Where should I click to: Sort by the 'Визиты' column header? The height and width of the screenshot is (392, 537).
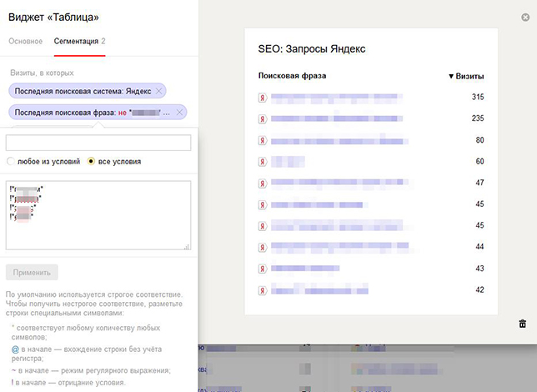(466, 76)
